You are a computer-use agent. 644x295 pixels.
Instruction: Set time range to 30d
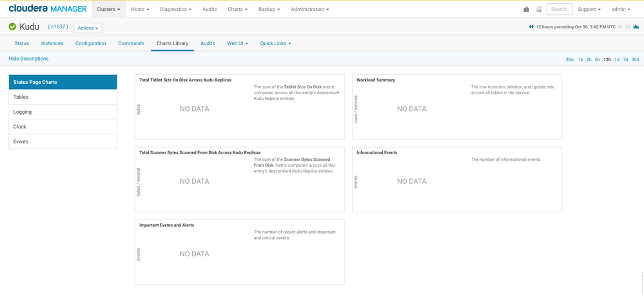[635, 59]
